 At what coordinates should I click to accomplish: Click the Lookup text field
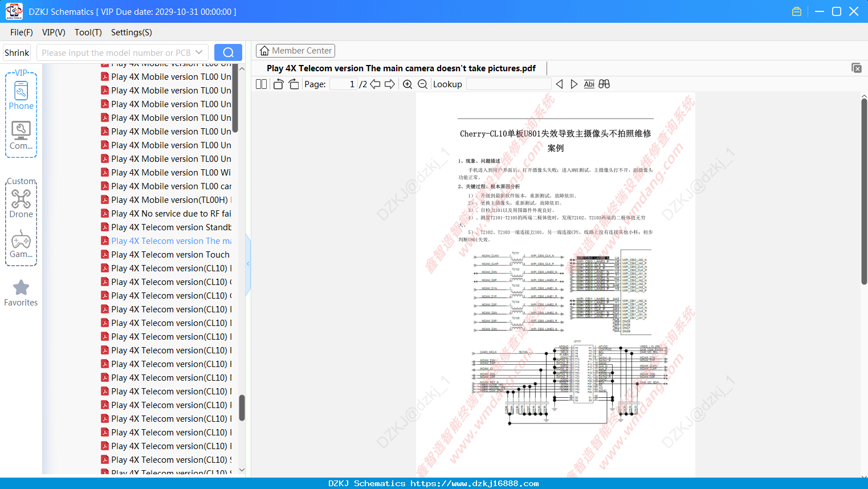(x=508, y=84)
